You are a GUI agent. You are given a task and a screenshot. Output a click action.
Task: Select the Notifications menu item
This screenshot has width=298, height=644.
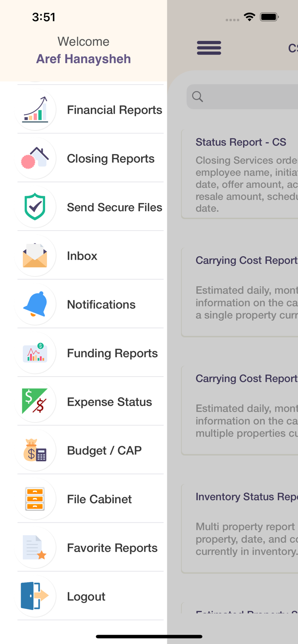101,304
